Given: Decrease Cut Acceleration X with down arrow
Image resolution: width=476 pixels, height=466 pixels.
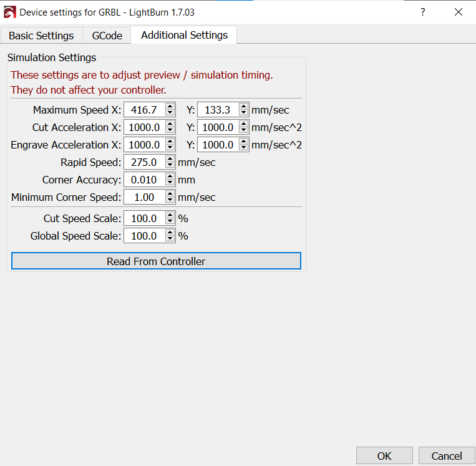Looking at the screenshot, I should click(x=170, y=130).
